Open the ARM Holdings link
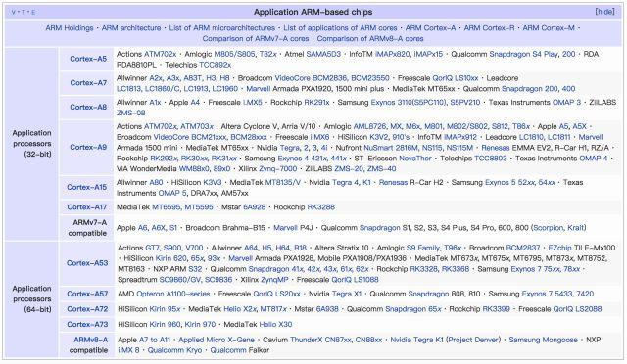This screenshot has height=364, width=627. tap(70, 28)
